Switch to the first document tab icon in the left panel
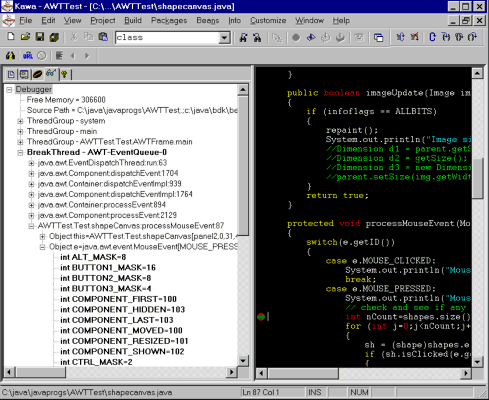 tap(11, 74)
